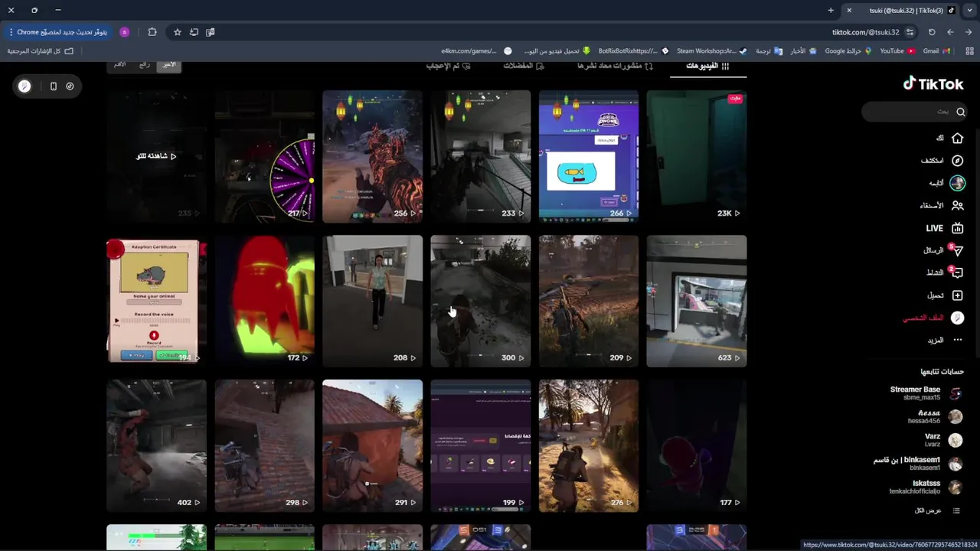Image resolution: width=980 pixels, height=551 pixels.
Task: Open the Messages paper-plane icon
Action: coord(957,250)
